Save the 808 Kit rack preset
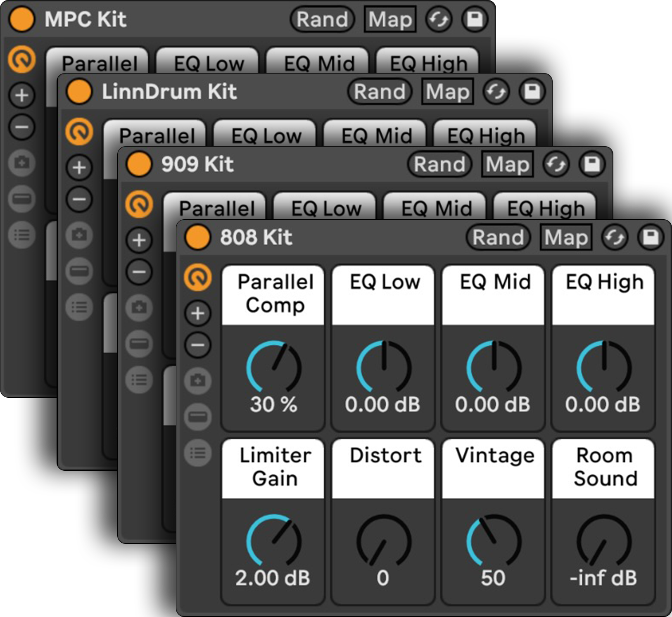Image resolution: width=672 pixels, height=617 pixels. tap(651, 237)
